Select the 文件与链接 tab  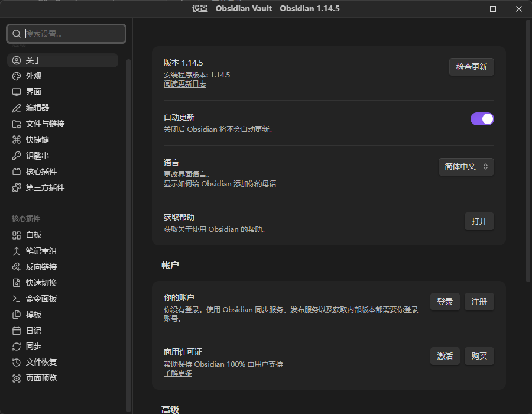tap(63, 124)
